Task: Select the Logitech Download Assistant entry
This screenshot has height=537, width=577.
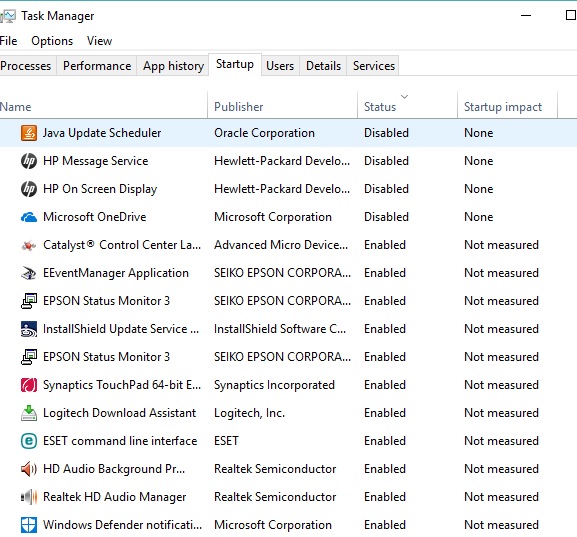Action: tap(119, 413)
